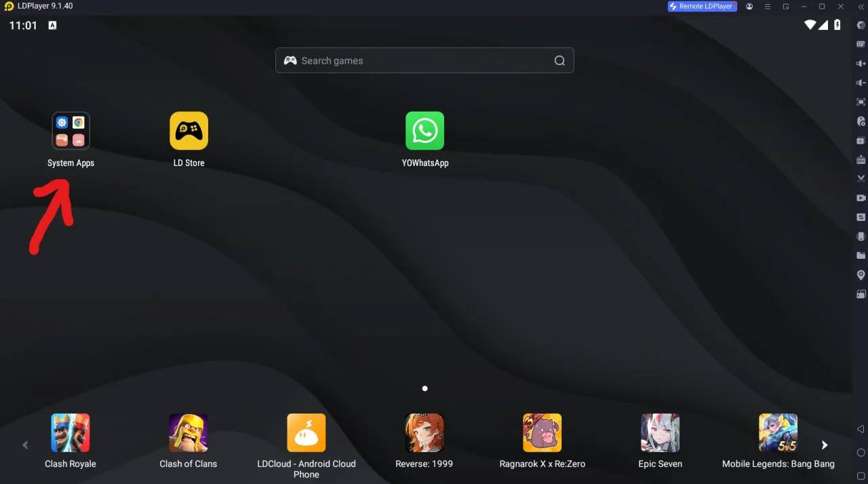
Task: Open shared folder from sidebar
Action: point(861,256)
